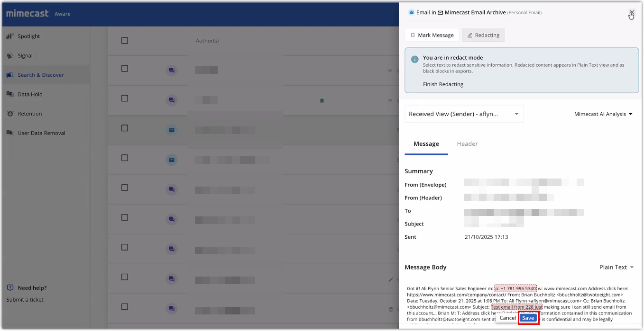This screenshot has height=331, width=644.
Task: Close the email detail panel
Action: (x=632, y=12)
